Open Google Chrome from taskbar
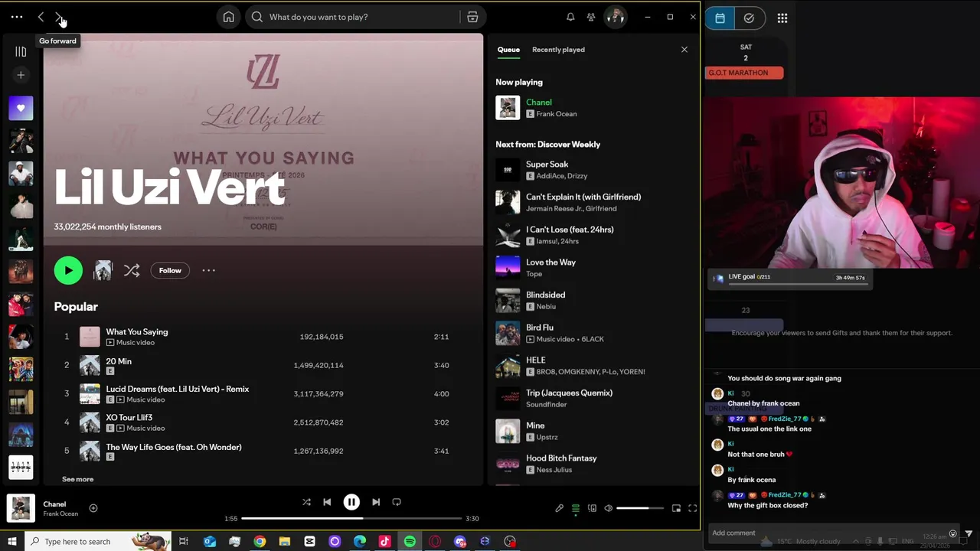This screenshot has width=980, height=551. pyautogui.click(x=260, y=541)
